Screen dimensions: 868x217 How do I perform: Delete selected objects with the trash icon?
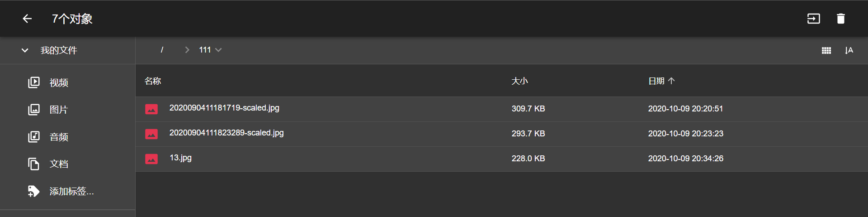coord(840,19)
